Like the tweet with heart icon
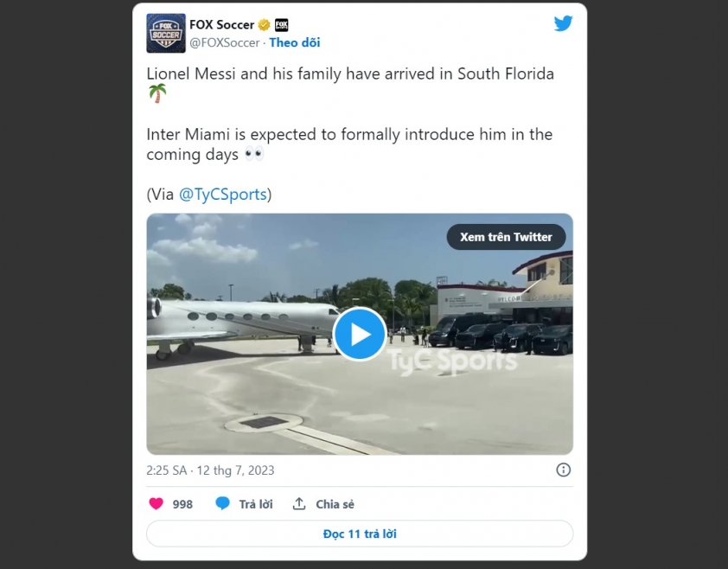The width and height of the screenshot is (728, 569). click(156, 503)
